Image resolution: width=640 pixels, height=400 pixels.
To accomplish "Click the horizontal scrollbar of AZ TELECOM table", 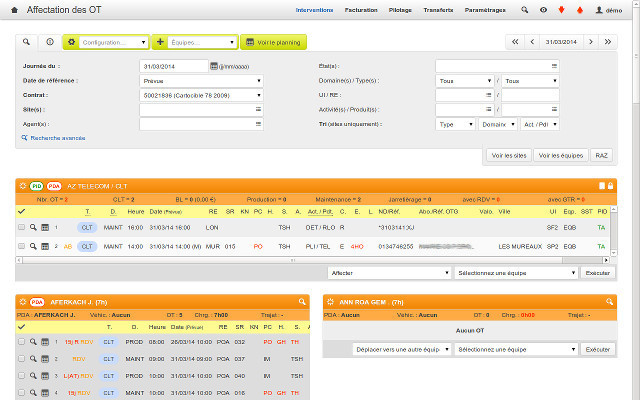I will tap(292, 260).
